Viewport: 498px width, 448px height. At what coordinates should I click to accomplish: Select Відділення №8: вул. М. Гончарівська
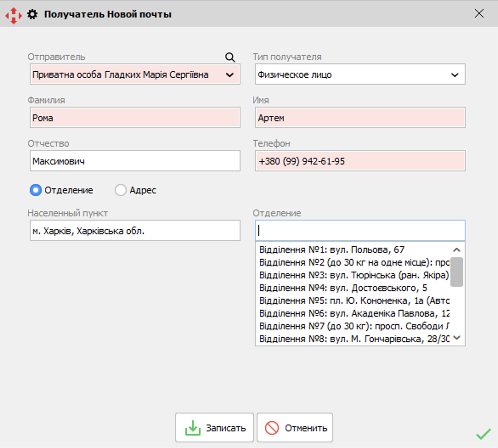coord(354,339)
